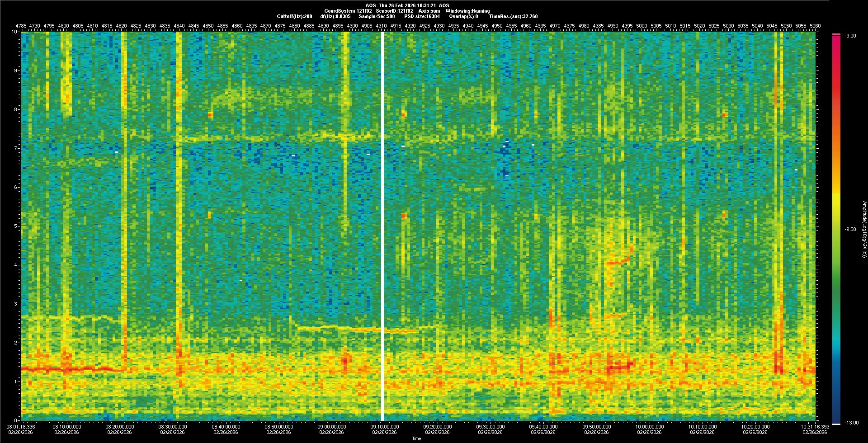The width and height of the screenshot is (868, 443).
Task: Click the 5 Hz label on frequency axis
Action: [15, 226]
